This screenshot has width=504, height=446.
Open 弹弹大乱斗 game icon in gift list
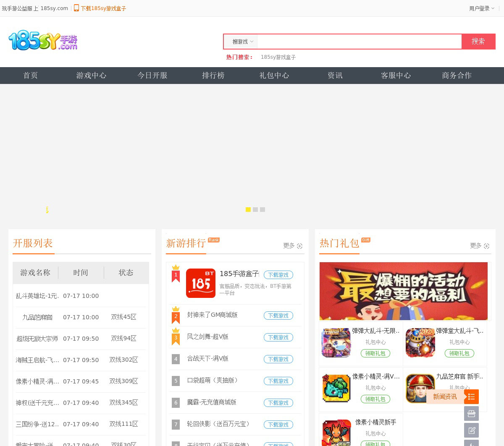(x=336, y=342)
